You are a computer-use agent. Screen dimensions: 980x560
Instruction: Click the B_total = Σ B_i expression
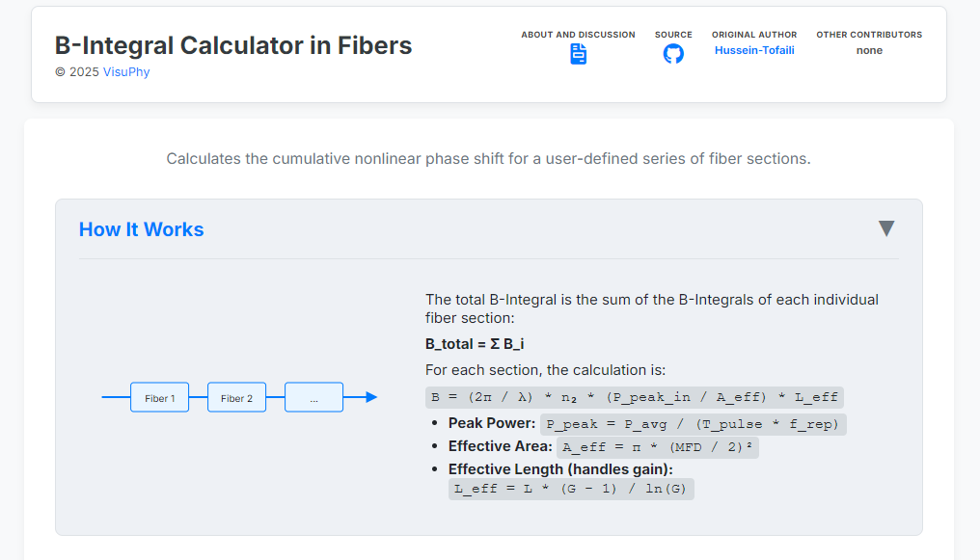pyautogui.click(x=473, y=343)
